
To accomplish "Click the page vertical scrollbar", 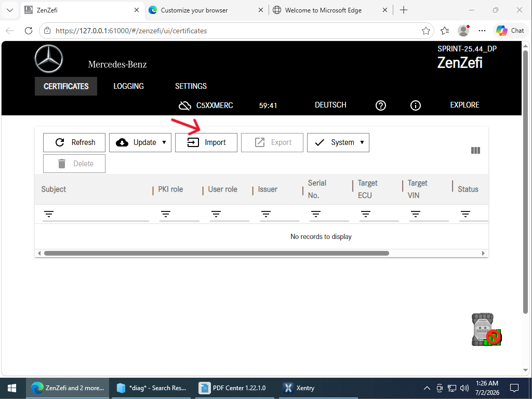I will [x=525, y=181].
